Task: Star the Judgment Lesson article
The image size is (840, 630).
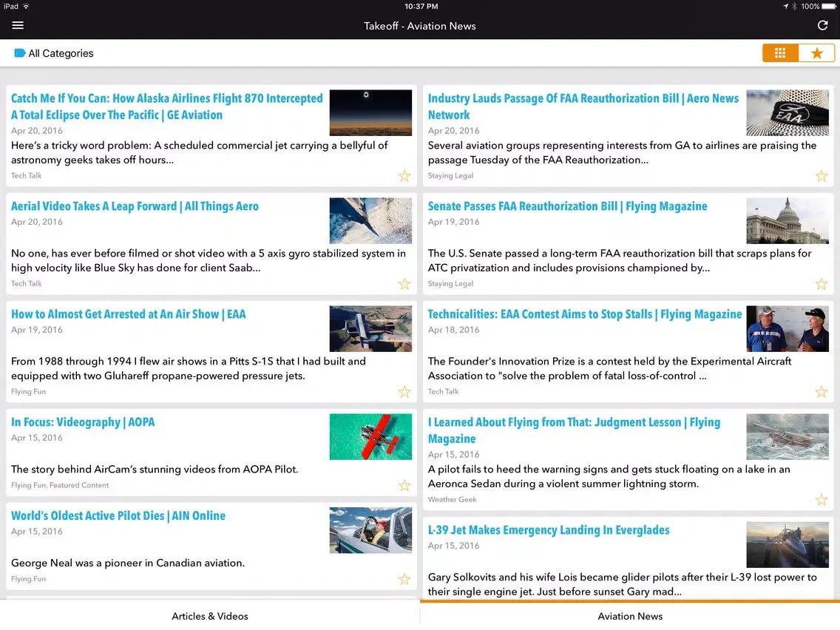Action: pyautogui.click(x=822, y=500)
